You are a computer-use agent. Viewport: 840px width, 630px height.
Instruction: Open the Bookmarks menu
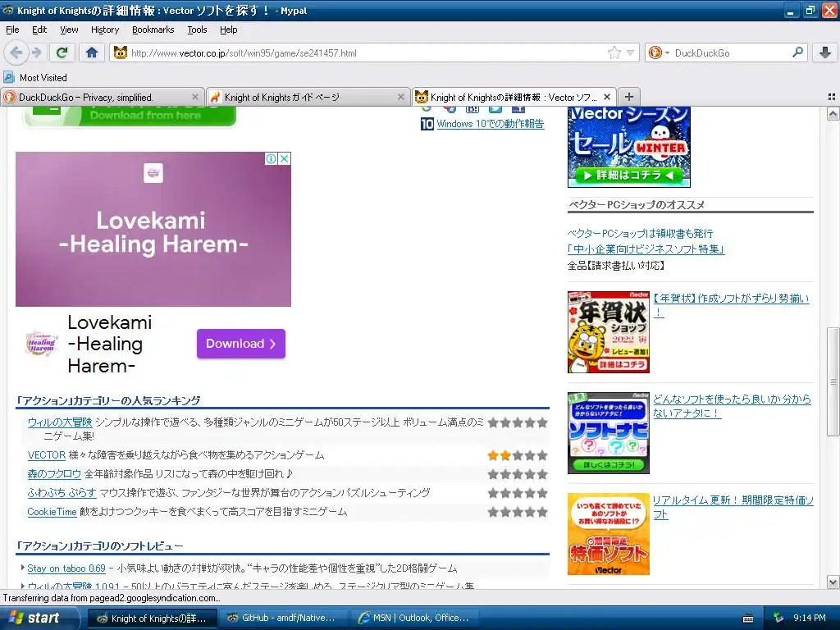click(153, 30)
